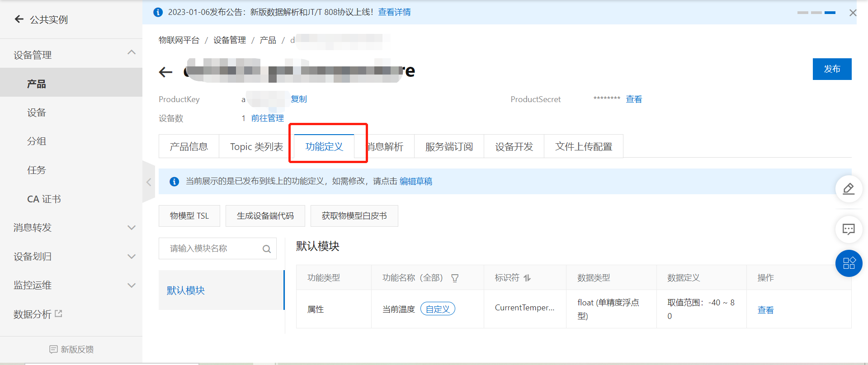Click the search magnifier in module name box
The width and height of the screenshot is (868, 365).
[x=267, y=249]
